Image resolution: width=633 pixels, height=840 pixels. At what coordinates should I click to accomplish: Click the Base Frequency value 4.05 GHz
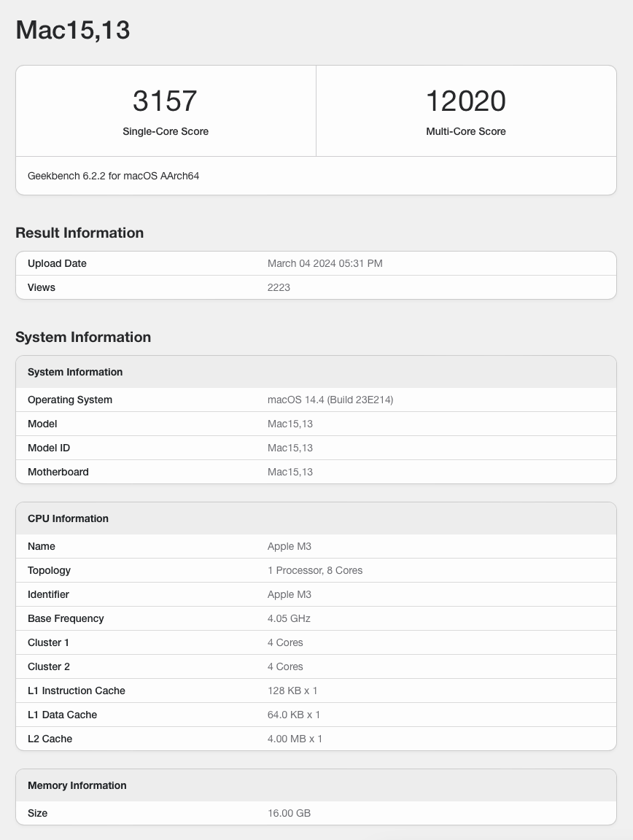click(289, 618)
